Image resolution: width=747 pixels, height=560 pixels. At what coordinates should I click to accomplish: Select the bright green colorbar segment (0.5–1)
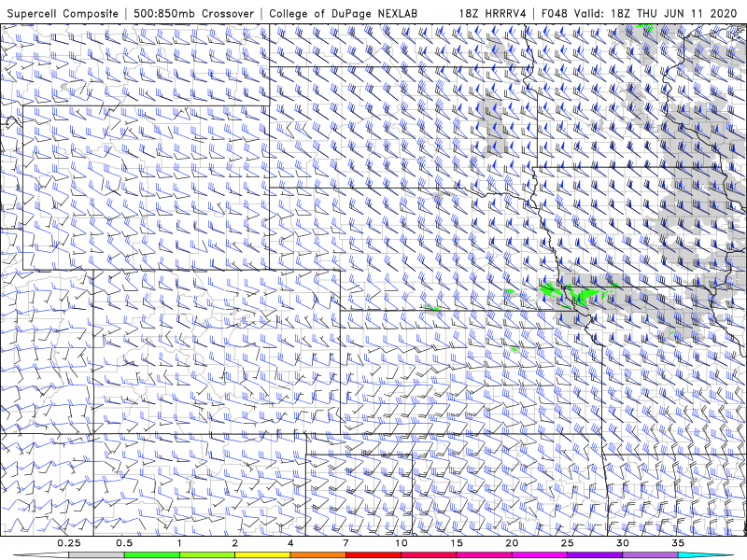(x=152, y=555)
